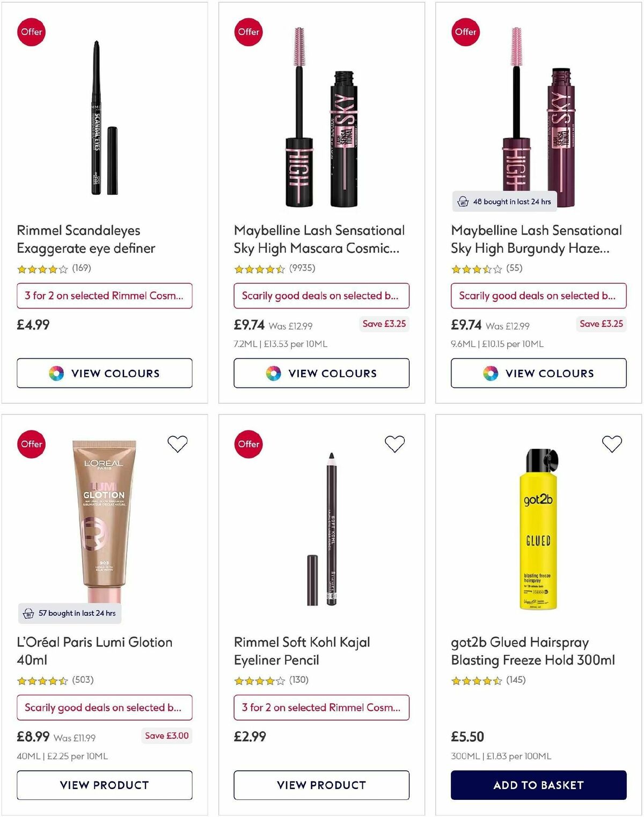
Task: Expand colour options for Rimmel Scandaleyes
Action: (x=105, y=373)
